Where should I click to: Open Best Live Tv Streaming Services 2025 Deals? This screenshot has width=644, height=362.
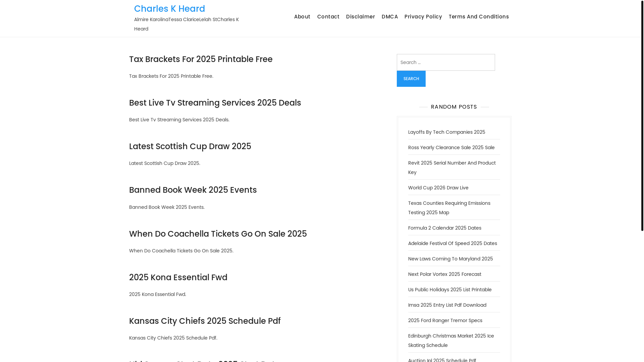[x=215, y=103]
